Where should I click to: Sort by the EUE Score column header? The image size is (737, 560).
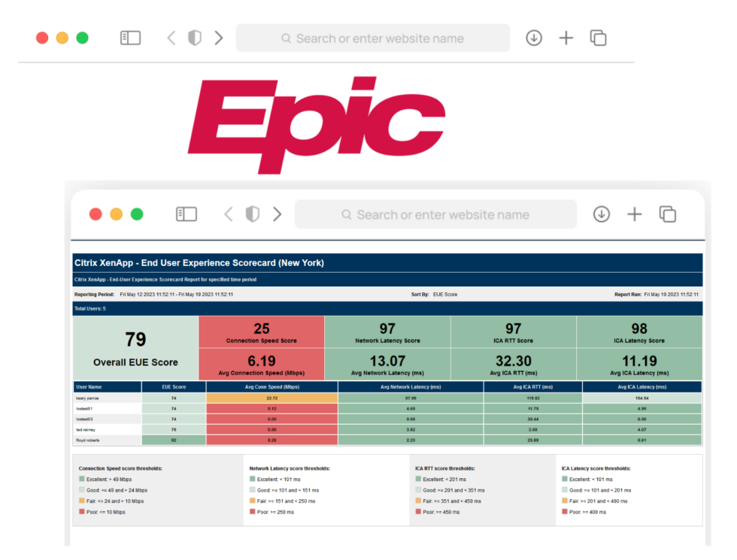174,387
